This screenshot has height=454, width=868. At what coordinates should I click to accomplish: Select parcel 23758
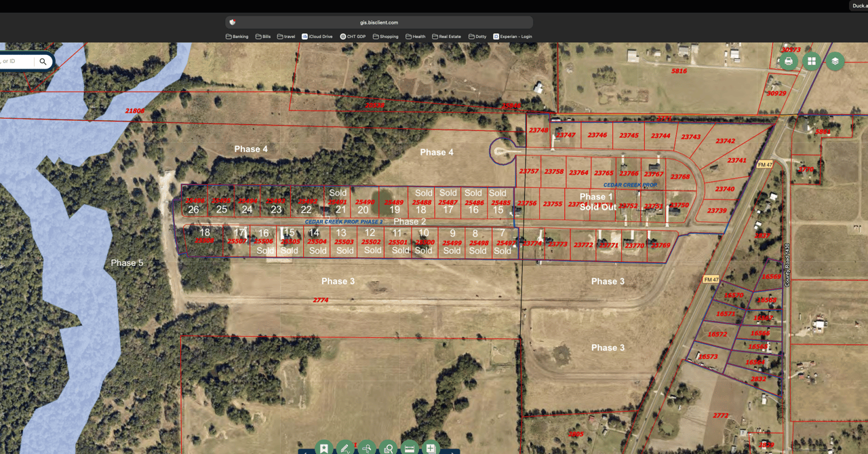pyautogui.click(x=554, y=172)
